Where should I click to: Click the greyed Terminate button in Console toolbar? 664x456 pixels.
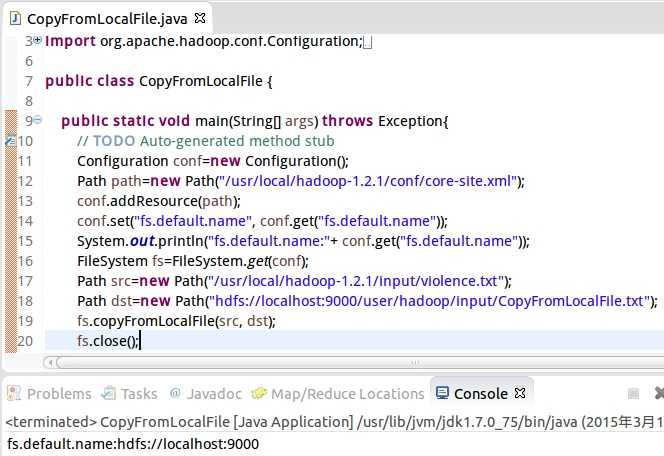pos(633,394)
